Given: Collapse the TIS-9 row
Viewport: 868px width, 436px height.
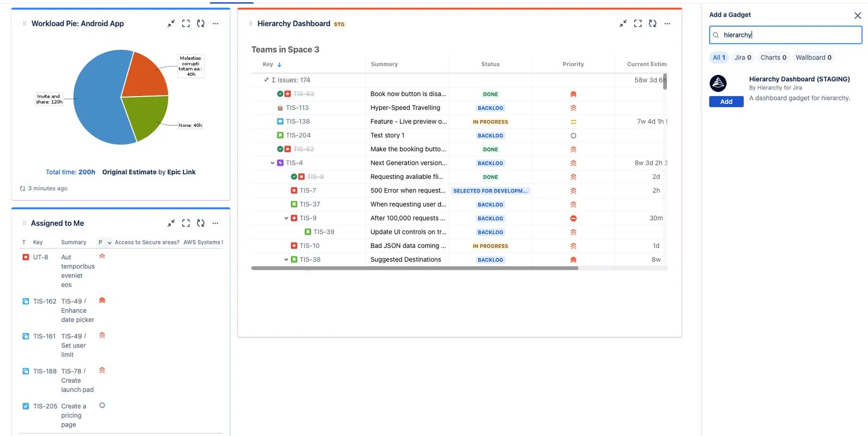Looking at the screenshot, I should pos(286,219).
